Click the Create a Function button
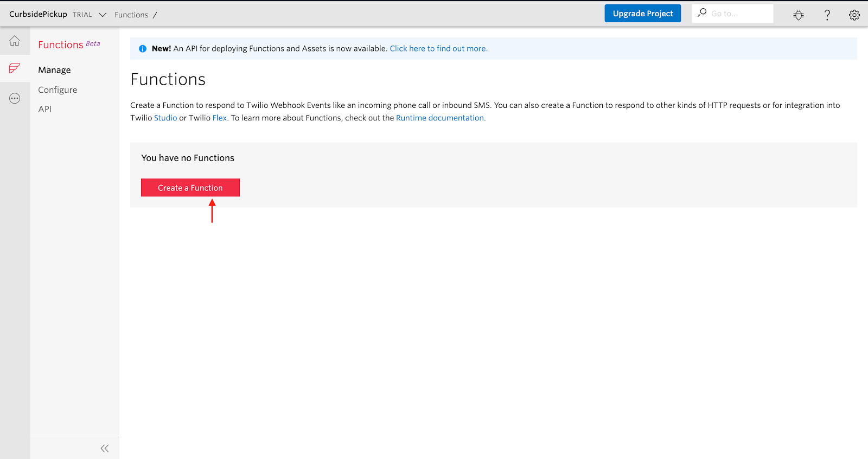Screen dimensions: 868x459 (x=190, y=188)
